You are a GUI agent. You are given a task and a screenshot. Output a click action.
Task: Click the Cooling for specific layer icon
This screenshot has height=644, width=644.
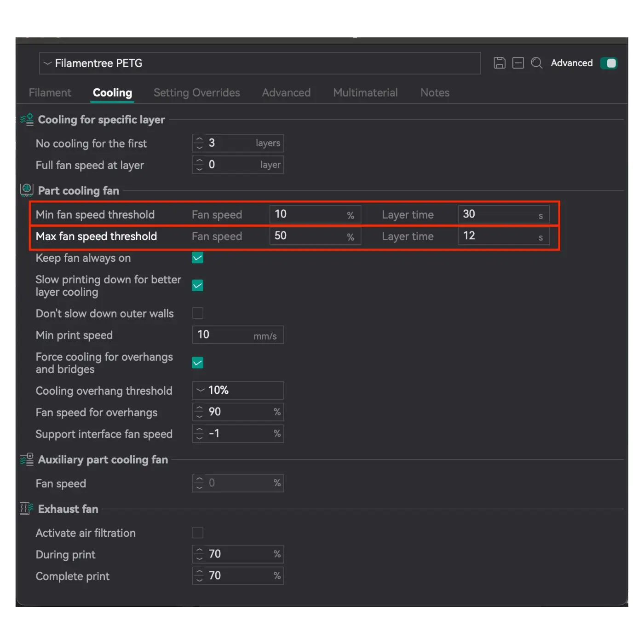[x=27, y=120]
